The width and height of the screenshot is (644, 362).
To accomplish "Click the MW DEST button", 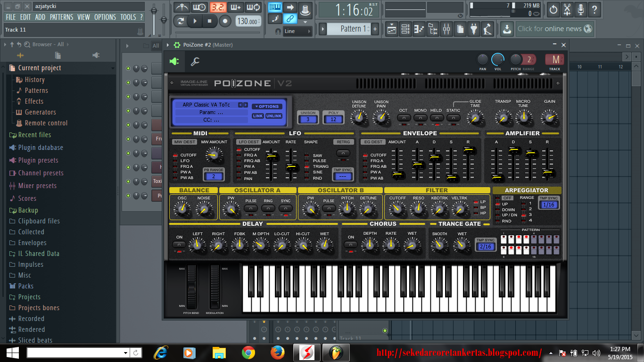I will tap(184, 142).
